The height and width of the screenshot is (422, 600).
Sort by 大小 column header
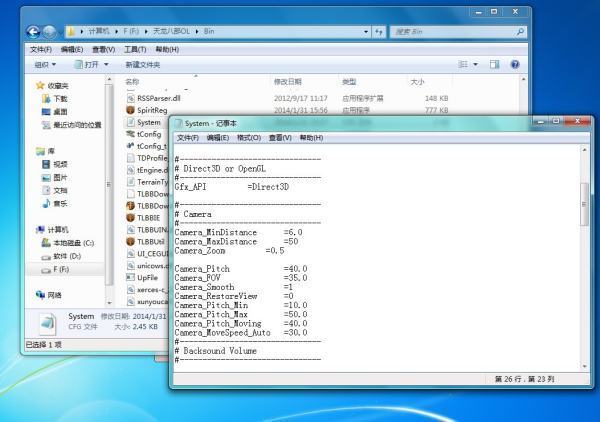(417, 81)
